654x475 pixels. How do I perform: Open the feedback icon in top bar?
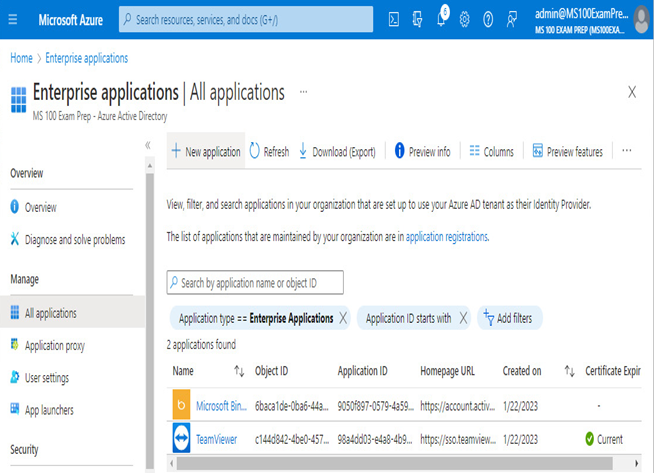511,19
